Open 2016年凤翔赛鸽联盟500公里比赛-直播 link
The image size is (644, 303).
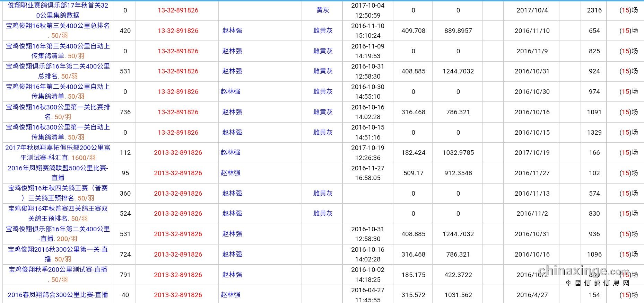[58, 168]
